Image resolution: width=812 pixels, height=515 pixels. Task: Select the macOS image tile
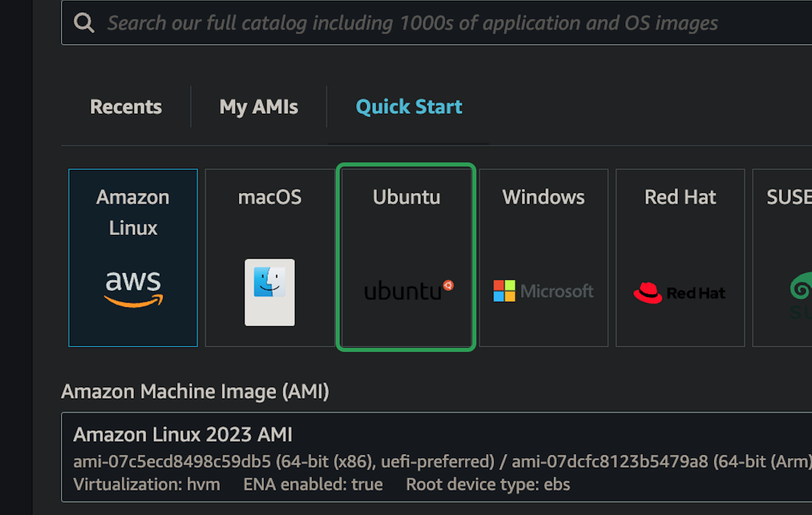[269, 258]
